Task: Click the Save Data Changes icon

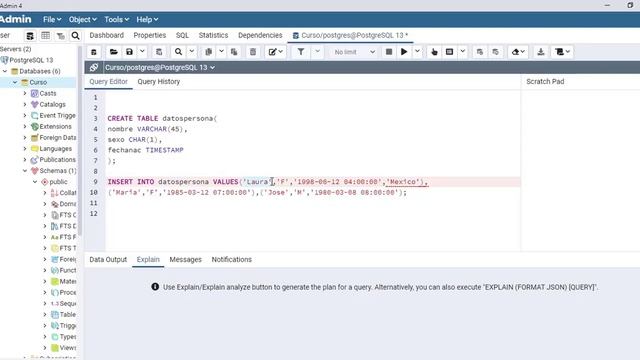Action: coord(159,52)
